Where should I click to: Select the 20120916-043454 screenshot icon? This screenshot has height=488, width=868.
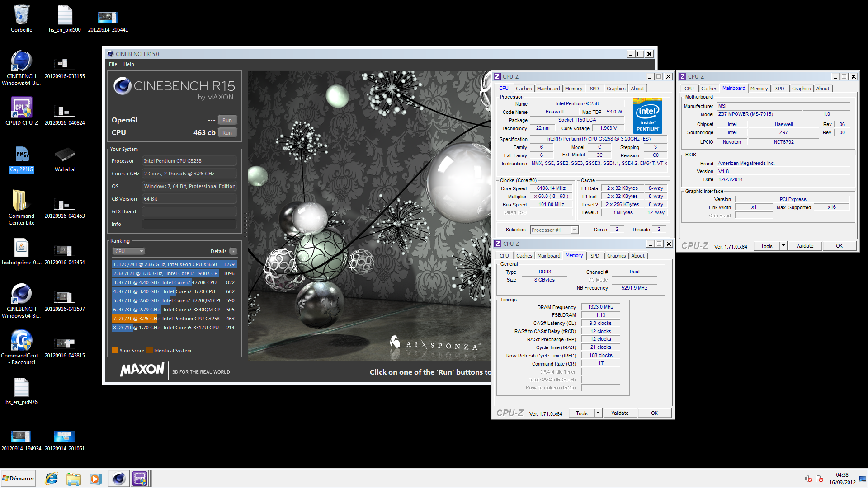pyautogui.click(x=65, y=250)
